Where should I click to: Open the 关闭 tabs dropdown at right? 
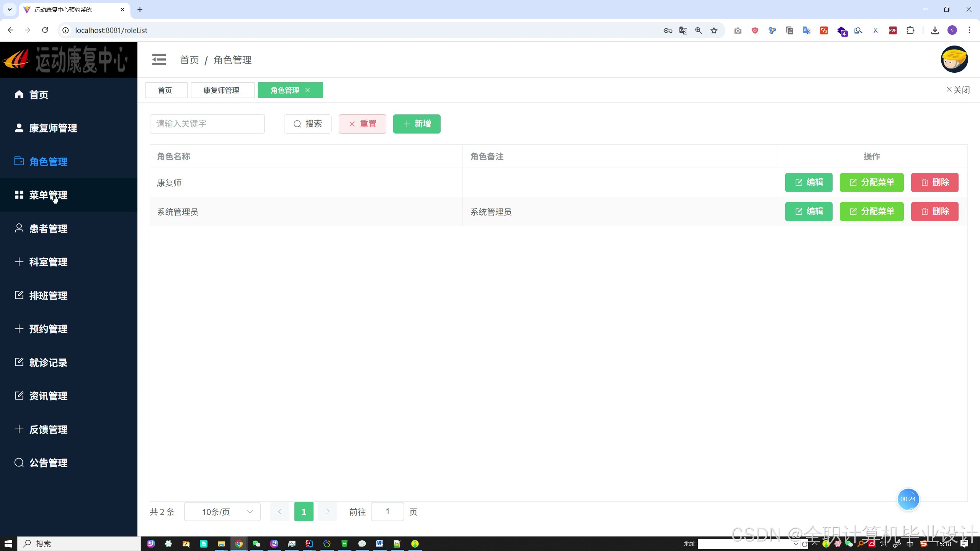click(958, 90)
